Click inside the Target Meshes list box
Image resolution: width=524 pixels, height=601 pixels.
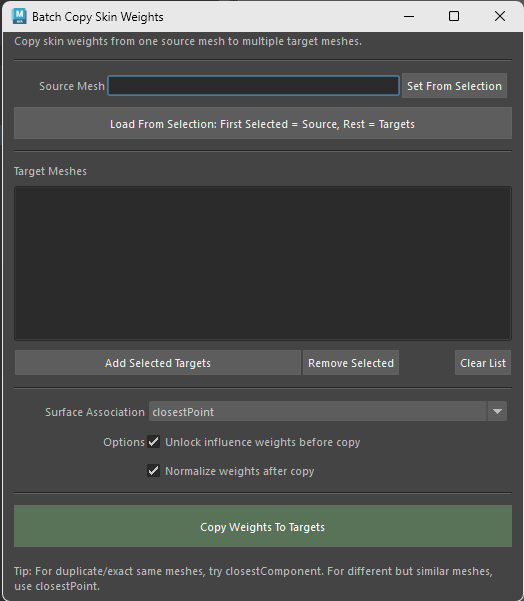coord(263,263)
